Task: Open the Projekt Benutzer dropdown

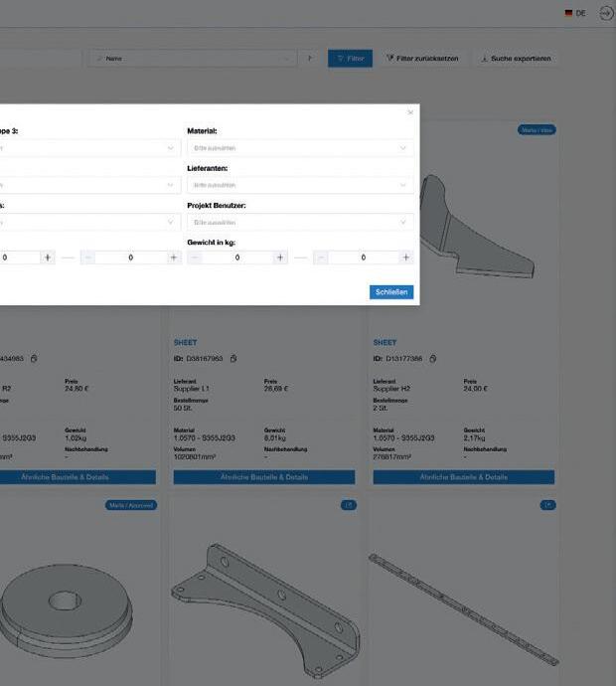Action: point(300,223)
